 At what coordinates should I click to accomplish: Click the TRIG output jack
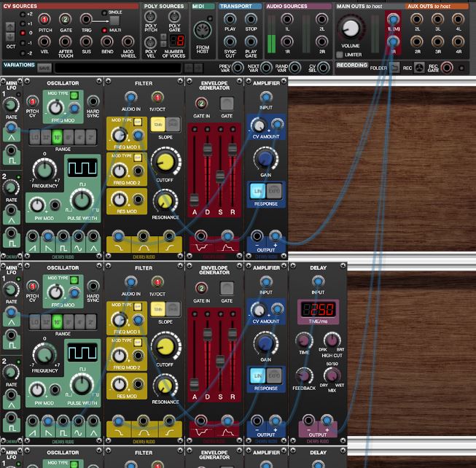86,20
